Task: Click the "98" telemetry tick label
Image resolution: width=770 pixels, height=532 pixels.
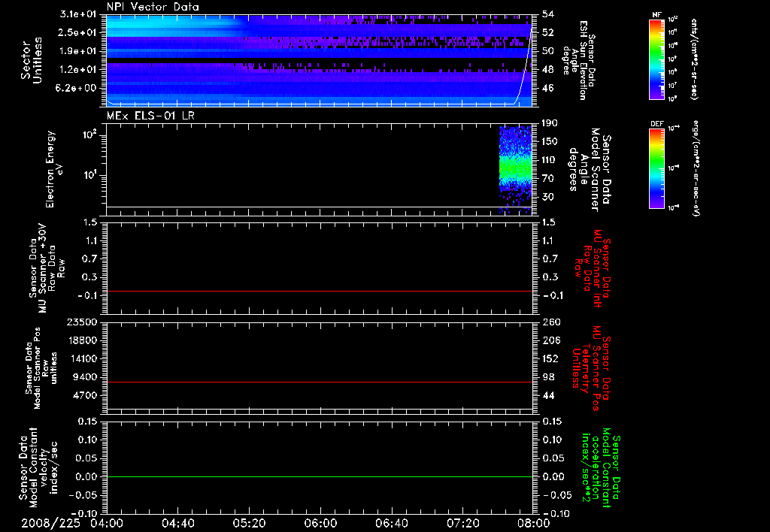Action: [x=548, y=377]
